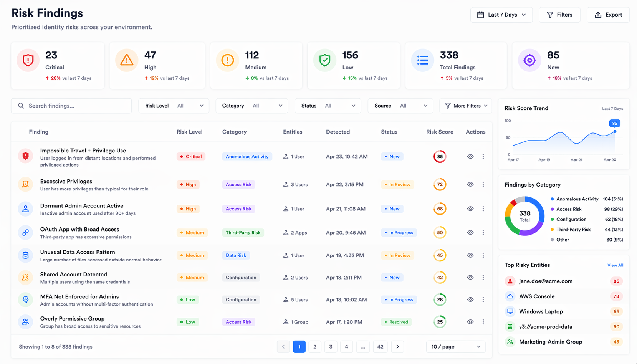Click the High warning triangle icon
The height and width of the screenshot is (364, 637).
click(126, 60)
